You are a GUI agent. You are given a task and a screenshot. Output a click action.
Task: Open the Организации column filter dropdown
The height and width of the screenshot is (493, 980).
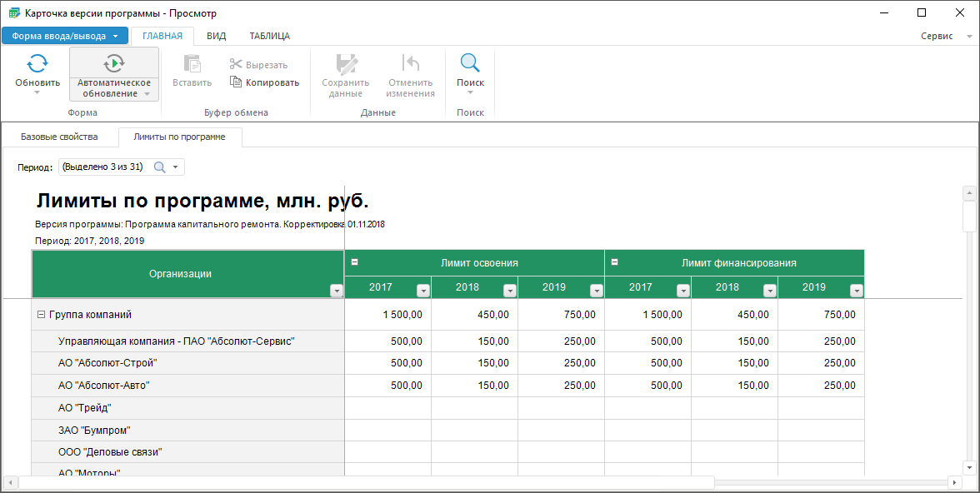click(336, 291)
